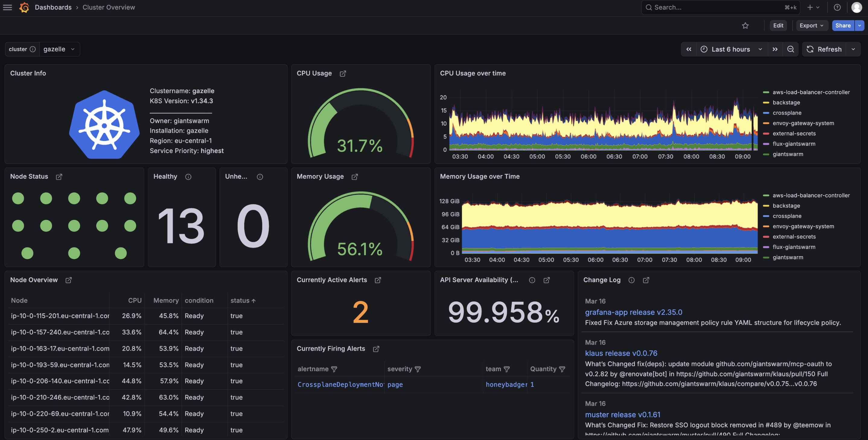Image resolution: width=868 pixels, height=440 pixels.
Task: Click the Grafana logo
Action: pyautogui.click(x=24, y=7)
